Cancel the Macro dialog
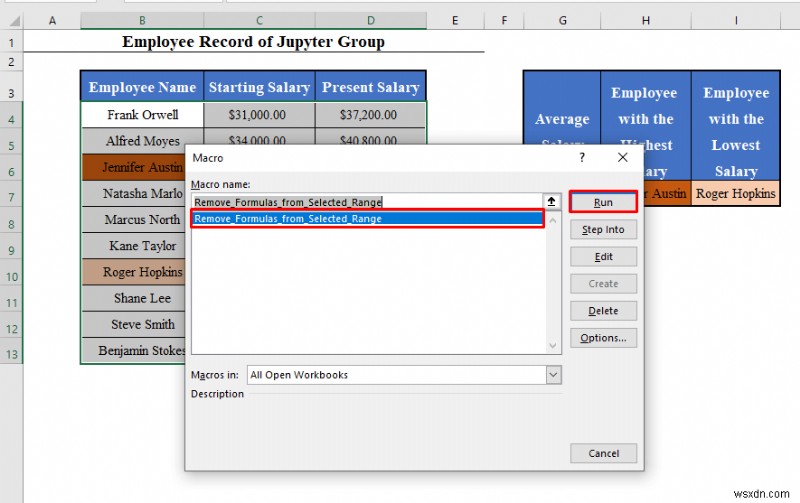 [x=603, y=453]
